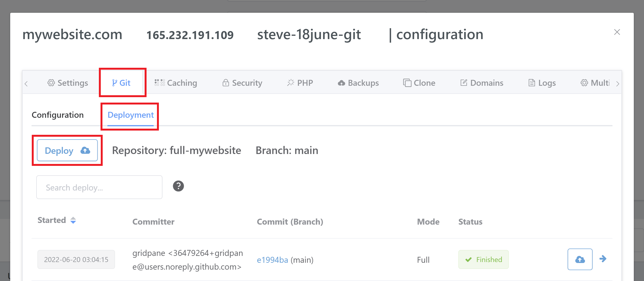Select the Configuration sub-tab
The image size is (644, 281).
click(x=58, y=115)
